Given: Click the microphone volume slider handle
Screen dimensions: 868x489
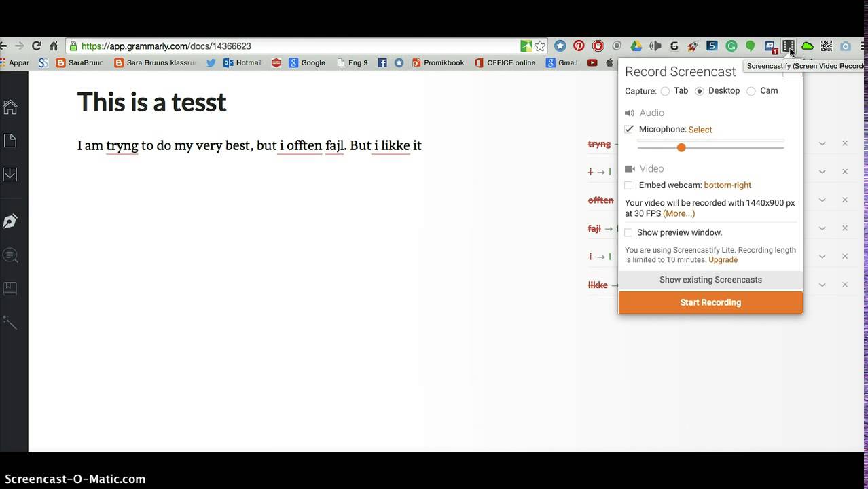Looking at the screenshot, I should coord(681,147).
